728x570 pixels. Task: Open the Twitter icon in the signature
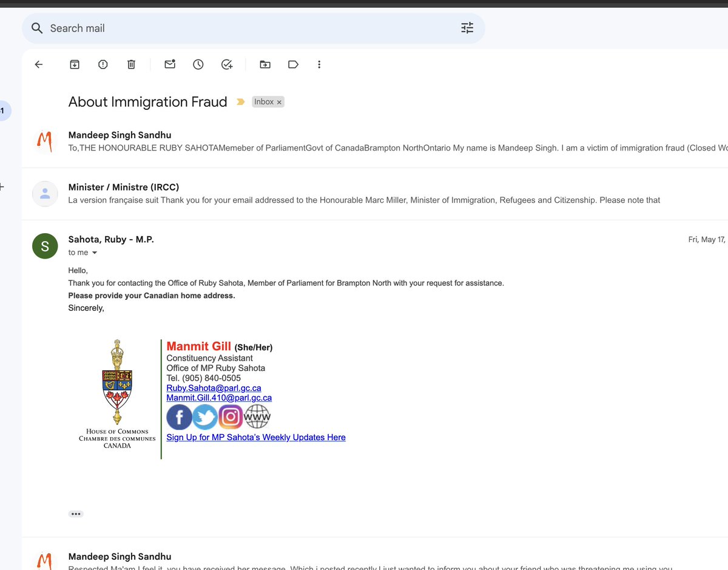pyautogui.click(x=205, y=417)
